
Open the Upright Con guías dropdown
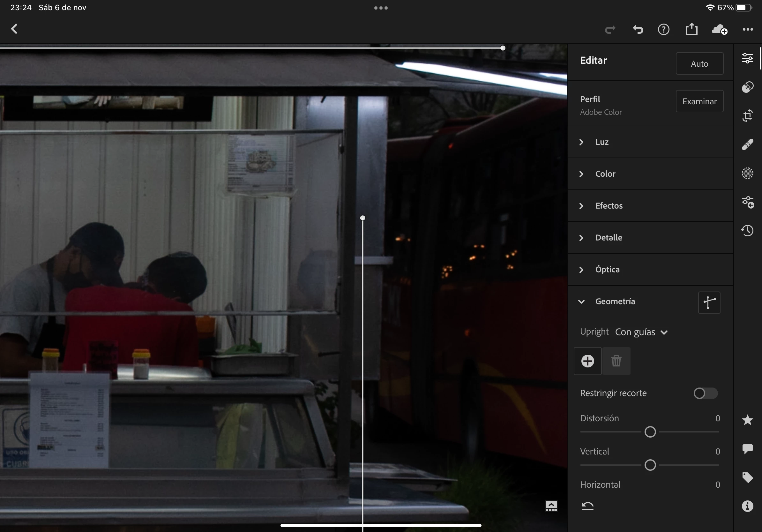click(x=641, y=332)
